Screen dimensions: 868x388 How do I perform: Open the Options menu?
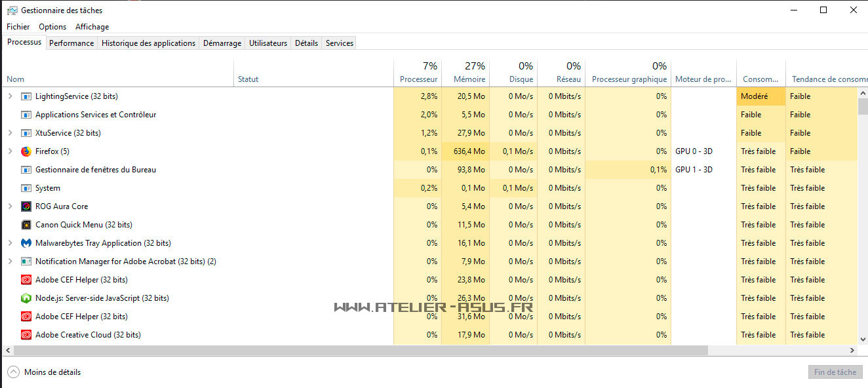(52, 27)
